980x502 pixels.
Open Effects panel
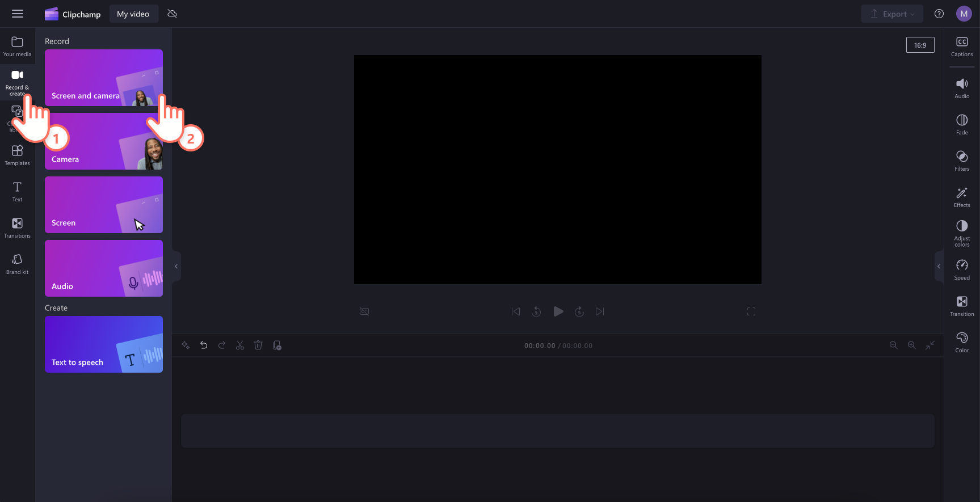(962, 198)
